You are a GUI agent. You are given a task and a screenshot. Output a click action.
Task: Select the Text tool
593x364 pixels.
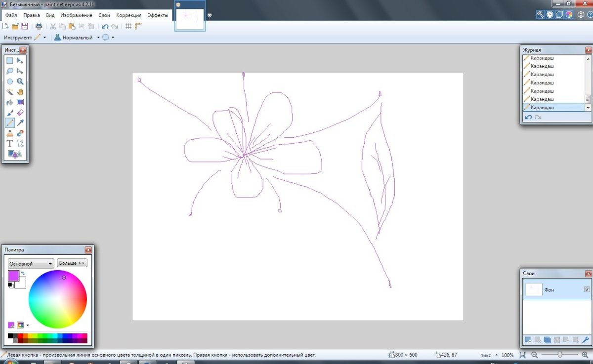pyautogui.click(x=9, y=144)
